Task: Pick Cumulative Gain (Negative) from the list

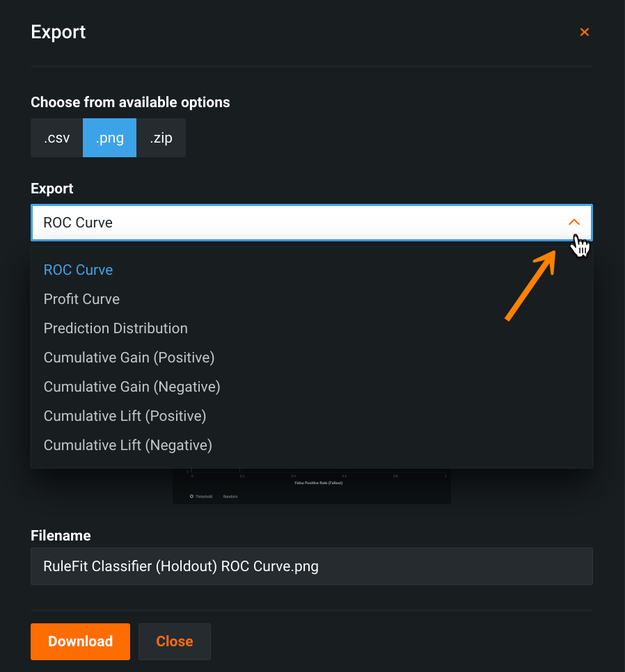Action: coord(132,387)
